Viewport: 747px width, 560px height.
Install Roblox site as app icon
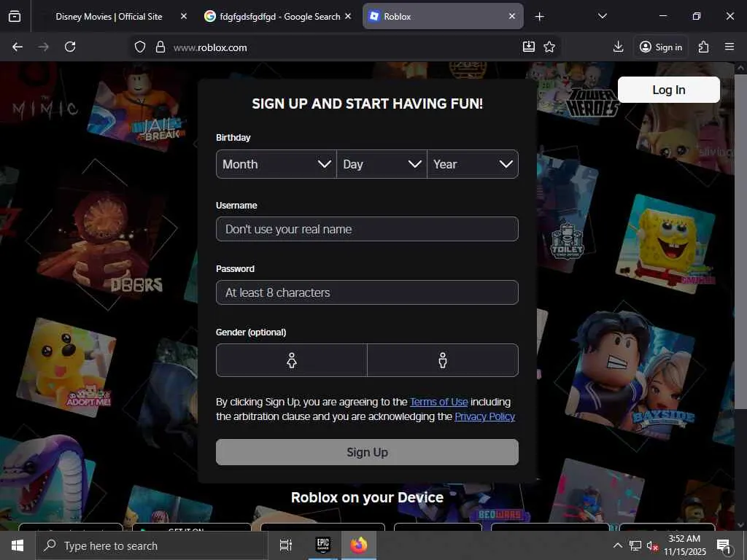[x=529, y=47]
